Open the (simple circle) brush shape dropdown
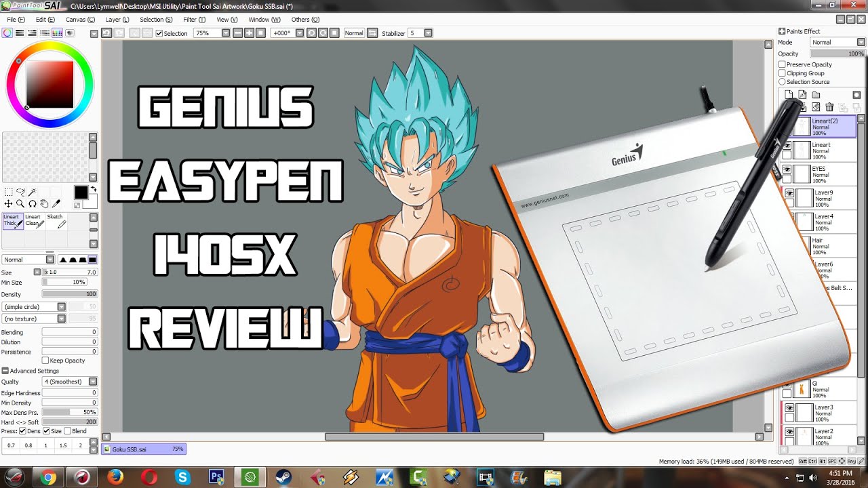The width and height of the screenshot is (868, 488). tap(62, 307)
